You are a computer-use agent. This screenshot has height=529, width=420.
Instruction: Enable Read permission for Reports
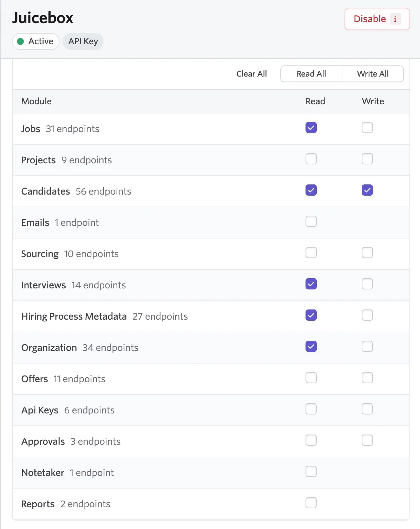(311, 503)
